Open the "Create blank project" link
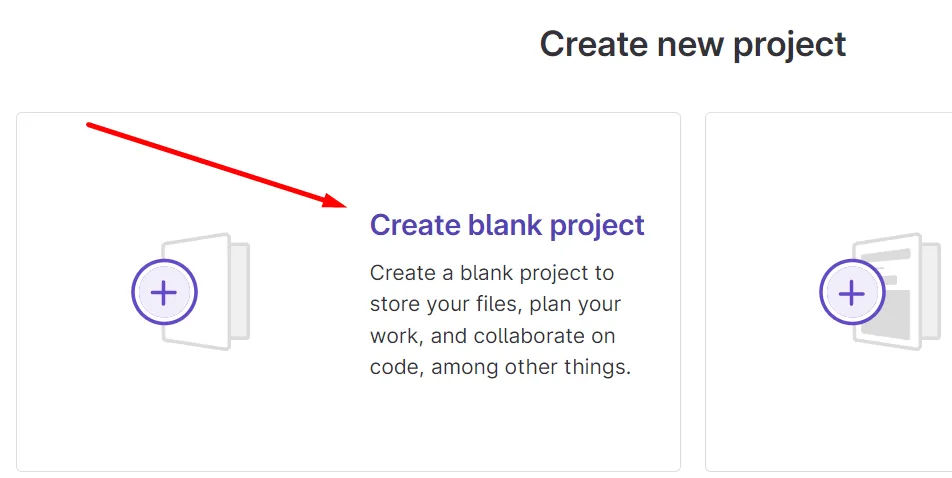952x478 pixels. 507,225
